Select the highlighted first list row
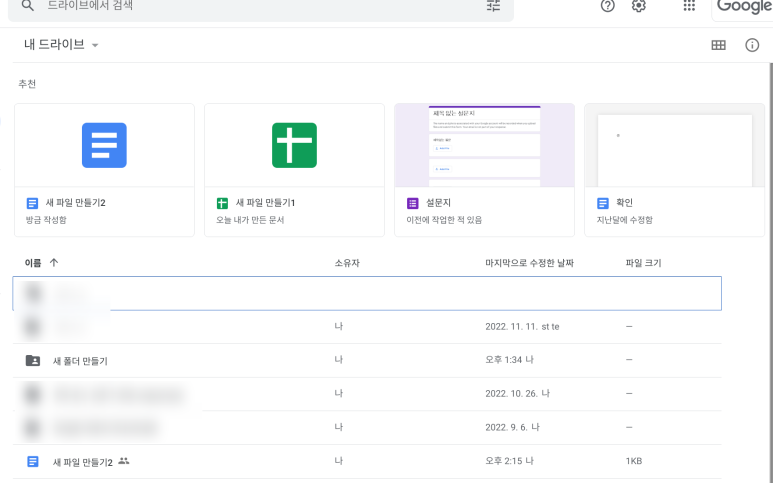Image resolution: width=773 pixels, height=483 pixels. (367, 293)
